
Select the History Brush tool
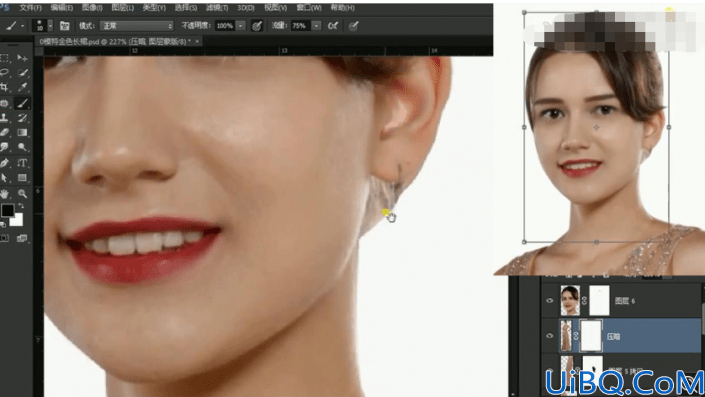[22, 118]
